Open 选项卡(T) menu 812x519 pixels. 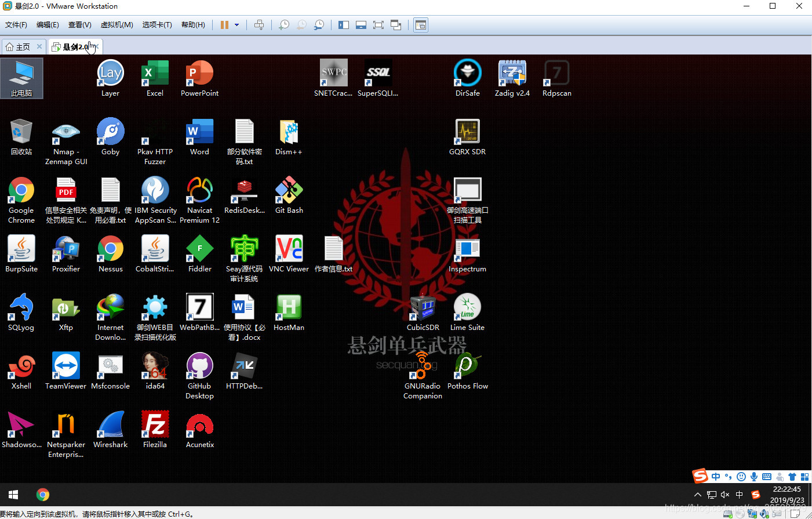click(x=157, y=25)
